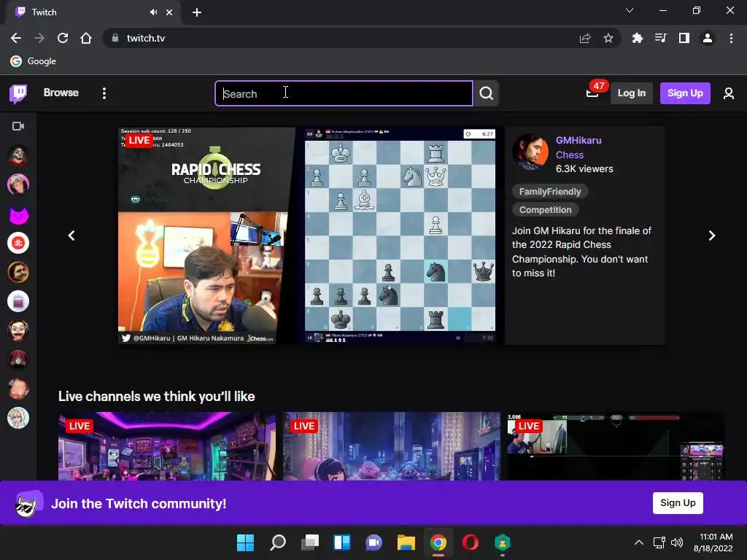The image size is (747, 560).
Task: Open the red circle channel avatar in sidebar
Action: tap(18, 244)
